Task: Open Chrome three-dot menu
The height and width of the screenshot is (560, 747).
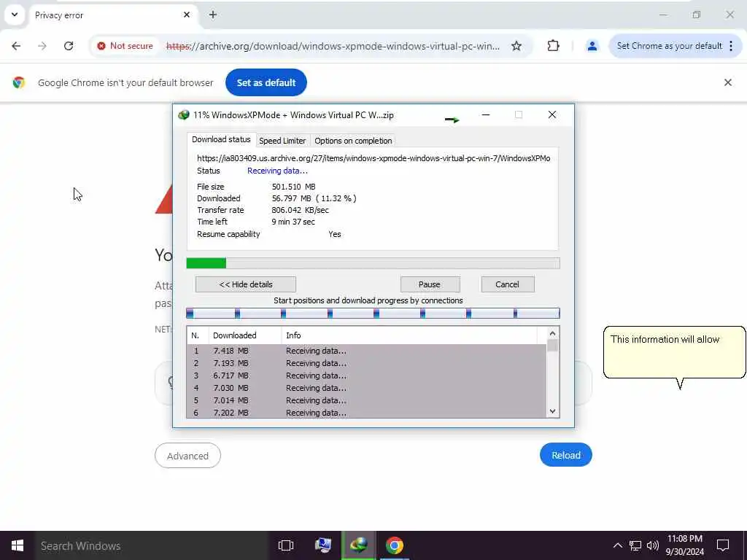Action: 731,46
